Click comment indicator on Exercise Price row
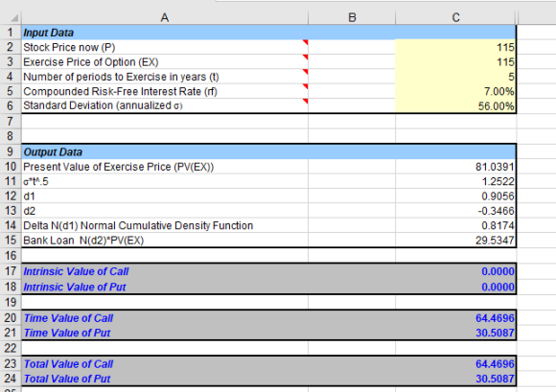 305,58
